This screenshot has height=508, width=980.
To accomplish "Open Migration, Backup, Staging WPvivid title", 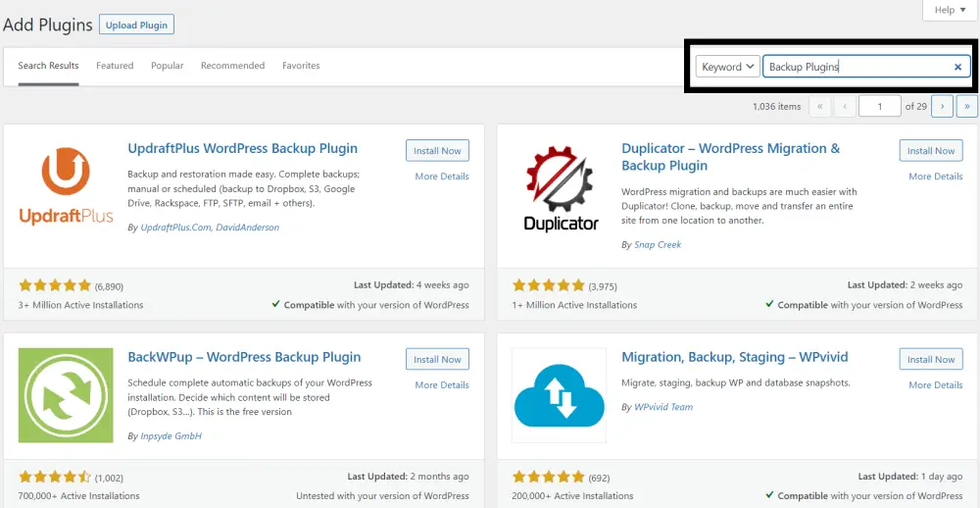I will pyautogui.click(x=734, y=358).
